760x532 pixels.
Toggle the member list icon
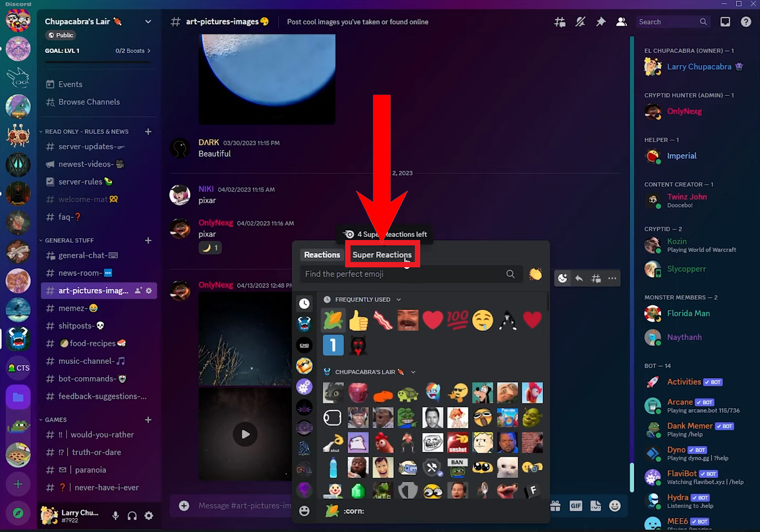click(622, 22)
